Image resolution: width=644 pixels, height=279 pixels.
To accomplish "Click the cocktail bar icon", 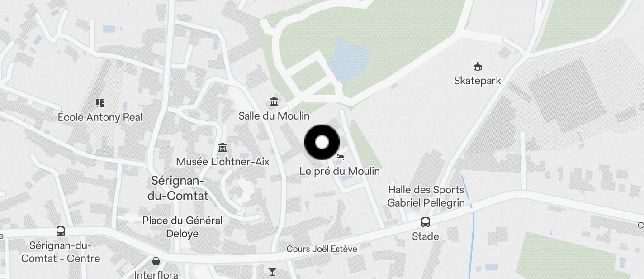I will click(x=272, y=272).
